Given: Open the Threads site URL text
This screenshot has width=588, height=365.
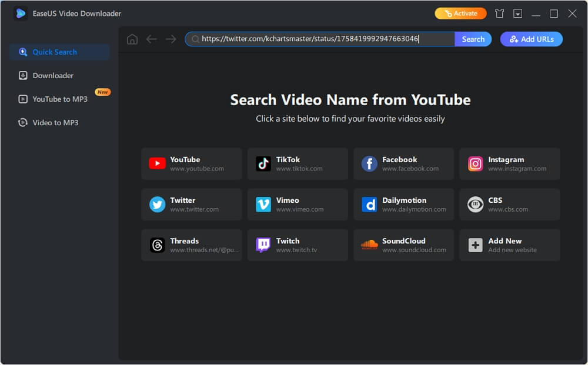Looking at the screenshot, I should click(205, 250).
